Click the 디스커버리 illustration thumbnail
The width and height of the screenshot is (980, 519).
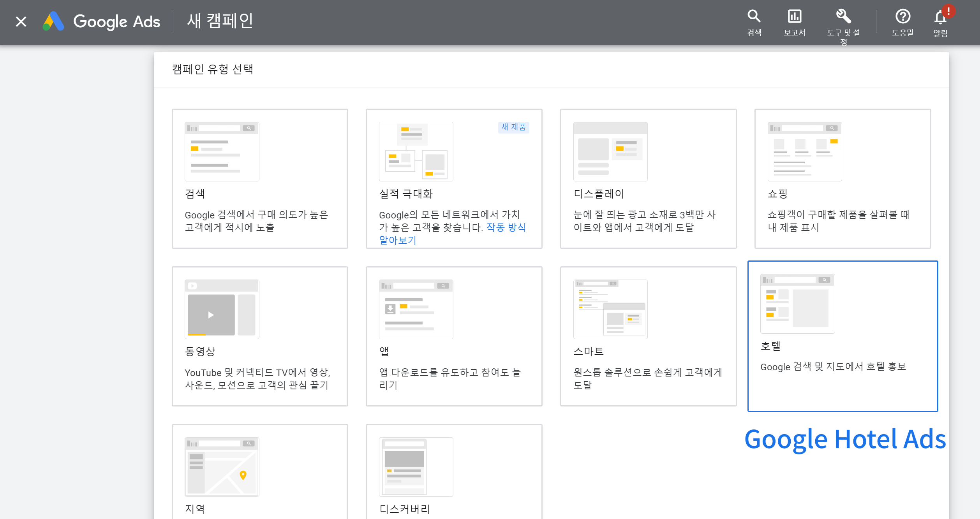pyautogui.click(x=416, y=467)
